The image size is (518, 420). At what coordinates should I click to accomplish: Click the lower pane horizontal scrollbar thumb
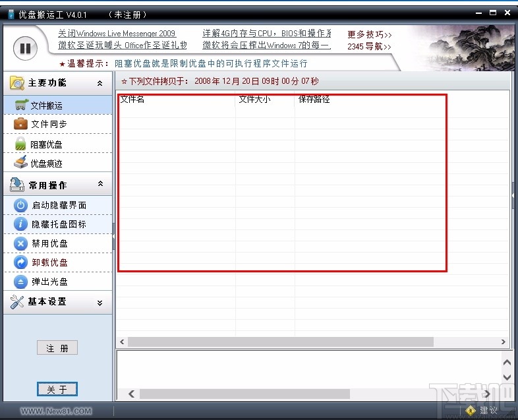point(245,394)
